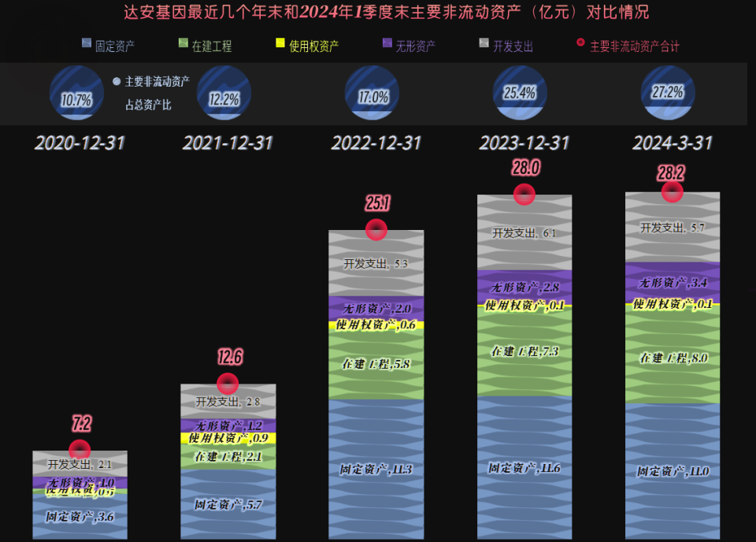The width and height of the screenshot is (756, 542).
Task: Click the 主要非流动资产占总资产比 legend dot
Action: coord(117,81)
